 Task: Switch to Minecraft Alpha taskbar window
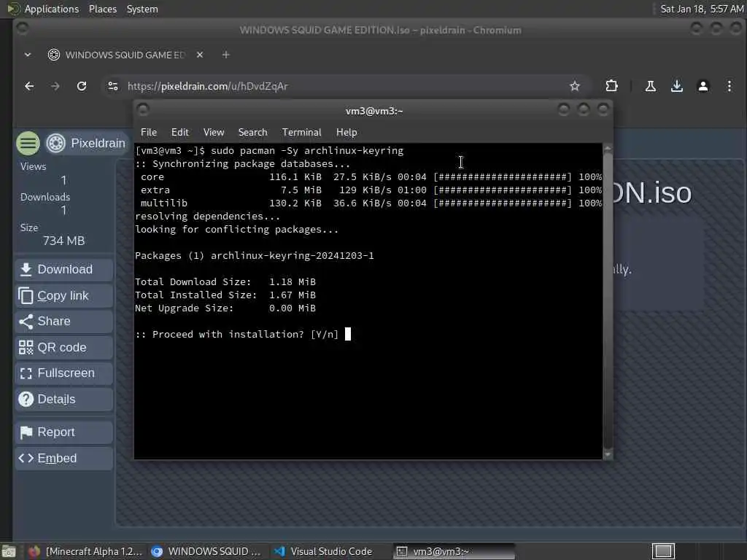(85, 551)
